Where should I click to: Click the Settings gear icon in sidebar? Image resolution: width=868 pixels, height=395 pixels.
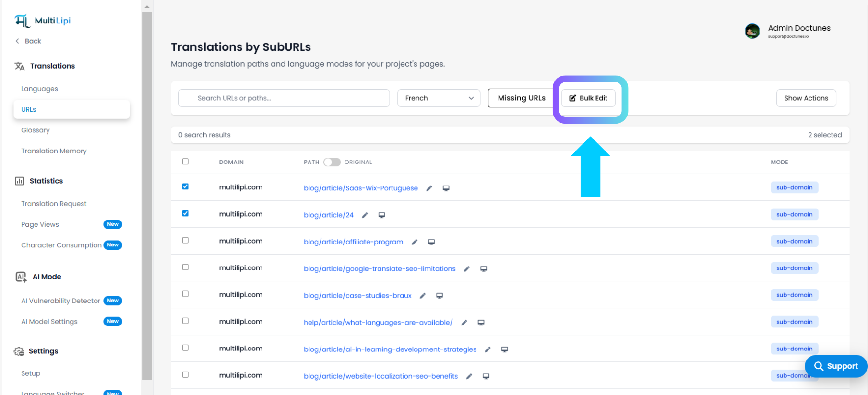pyautogui.click(x=19, y=351)
